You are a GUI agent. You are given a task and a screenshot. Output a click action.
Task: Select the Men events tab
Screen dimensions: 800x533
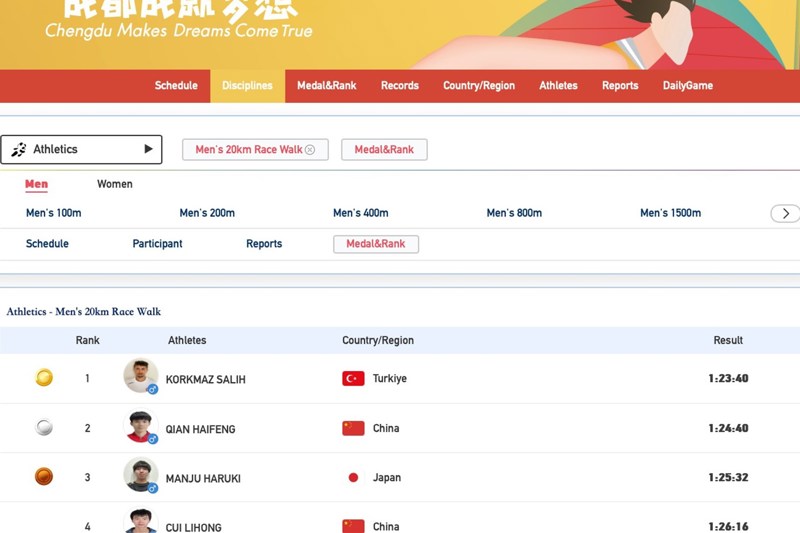point(36,184)
